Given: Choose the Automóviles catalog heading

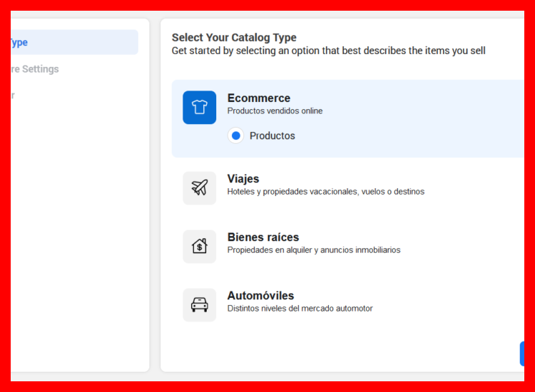Looking at the screenshot, I should tap(260, 296).
